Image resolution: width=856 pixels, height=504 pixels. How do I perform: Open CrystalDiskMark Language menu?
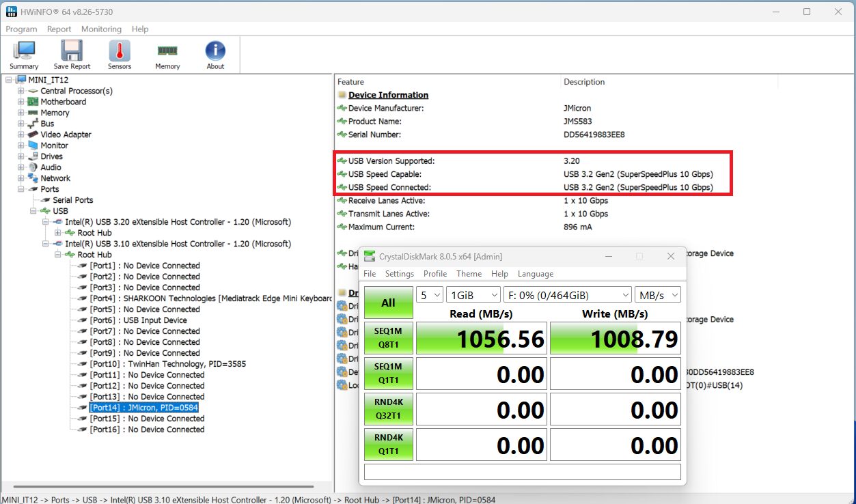click(x=536, y=274)
